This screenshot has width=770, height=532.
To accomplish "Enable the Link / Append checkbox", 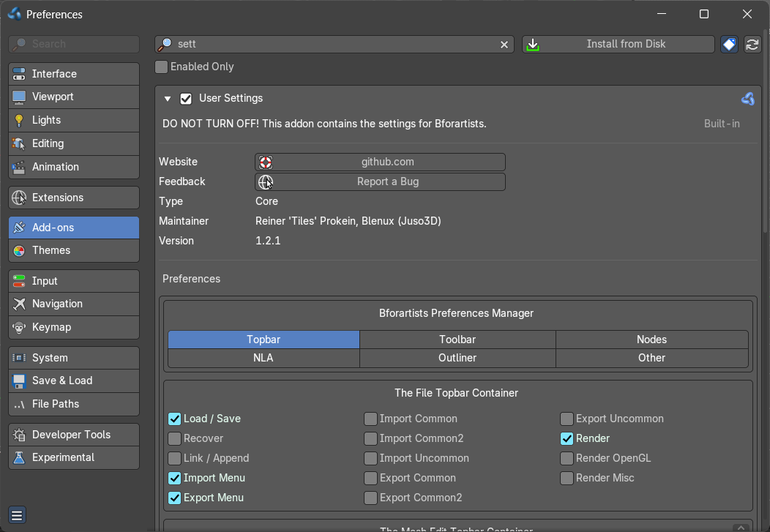I will [x=174, y=458].
